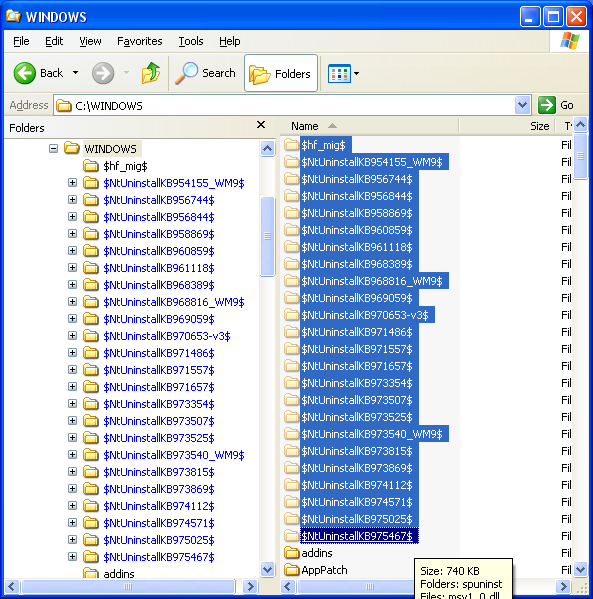Click $NtUninstallKB973815$ icon in file list
Screen dimensions: 593x599
click(x=292, y=451)
